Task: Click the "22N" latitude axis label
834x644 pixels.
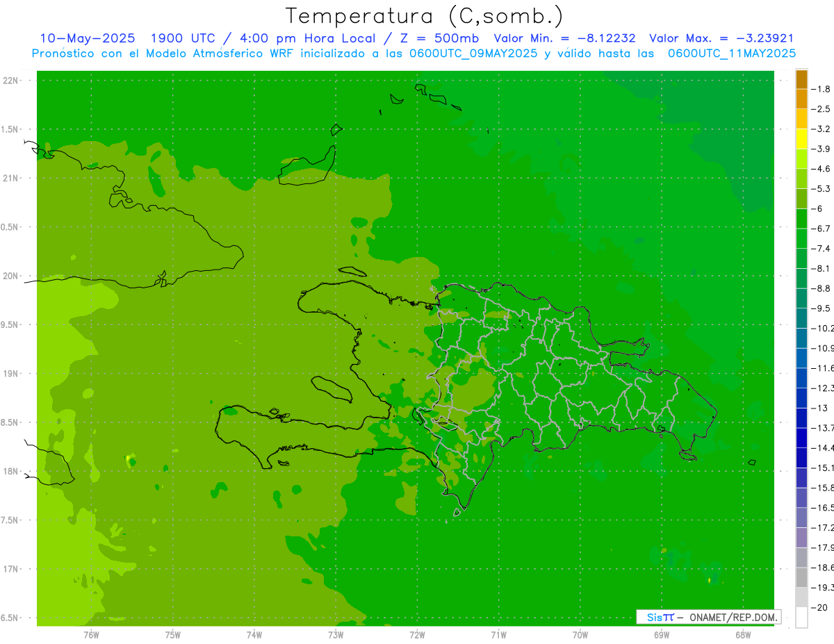Action: point(10,81)
